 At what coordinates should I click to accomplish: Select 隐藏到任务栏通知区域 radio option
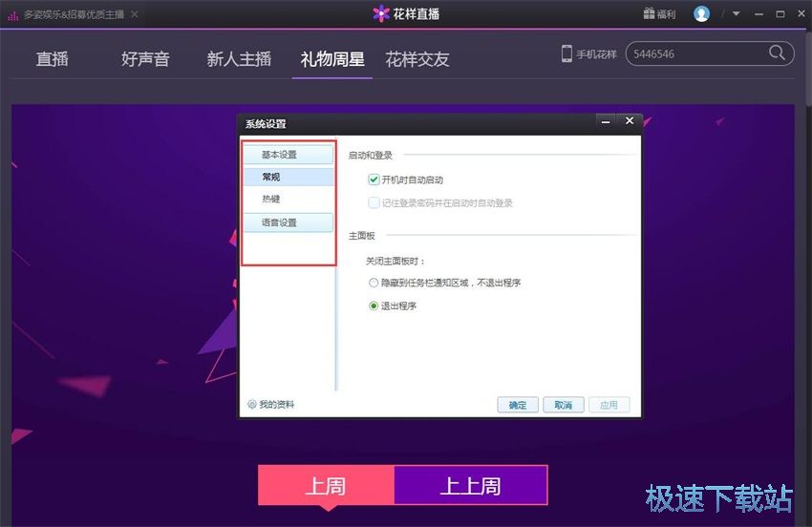pos(374,283)
